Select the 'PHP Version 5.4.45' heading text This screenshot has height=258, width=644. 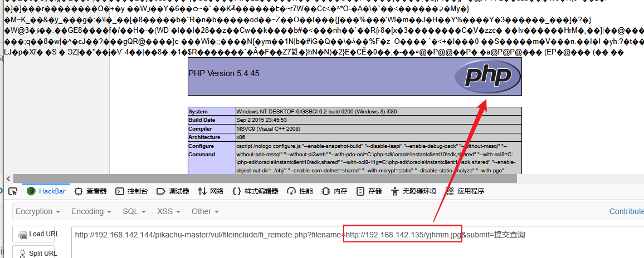[224, 73]
